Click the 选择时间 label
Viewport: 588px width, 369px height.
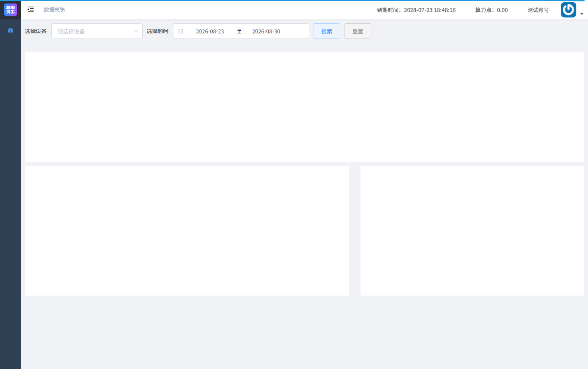point(157,31)
